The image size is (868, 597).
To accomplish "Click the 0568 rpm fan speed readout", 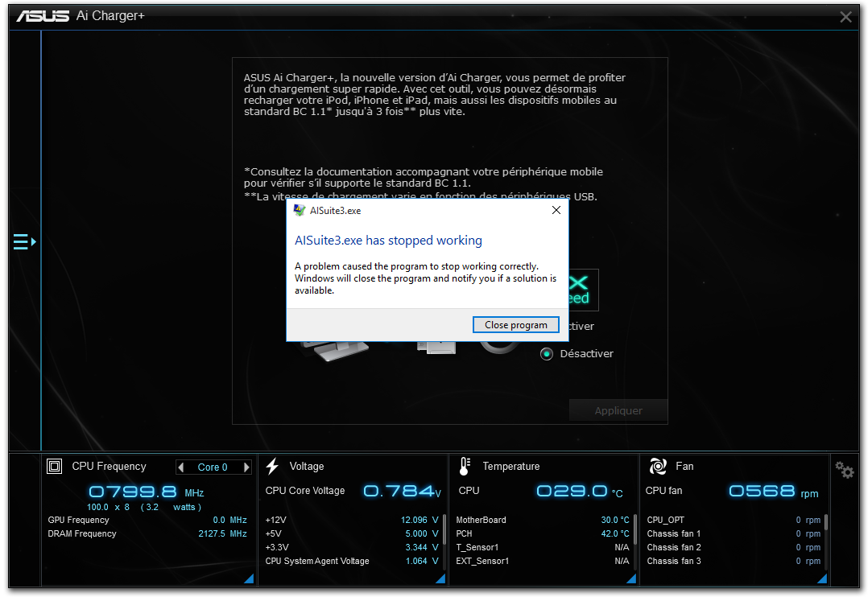I will (774, 492).
